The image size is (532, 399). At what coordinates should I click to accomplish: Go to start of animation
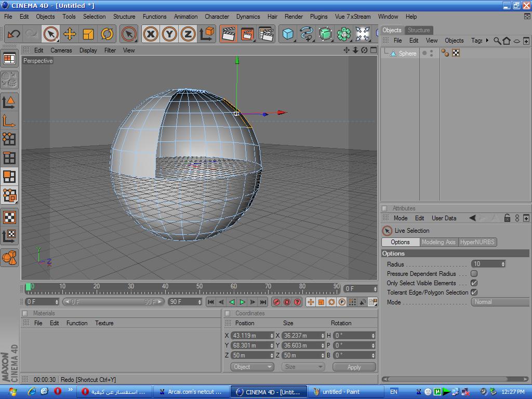(211, 302)
